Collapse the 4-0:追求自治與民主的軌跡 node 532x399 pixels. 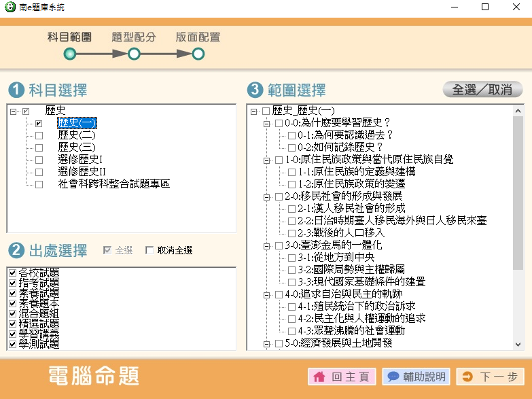click(266, 294)
